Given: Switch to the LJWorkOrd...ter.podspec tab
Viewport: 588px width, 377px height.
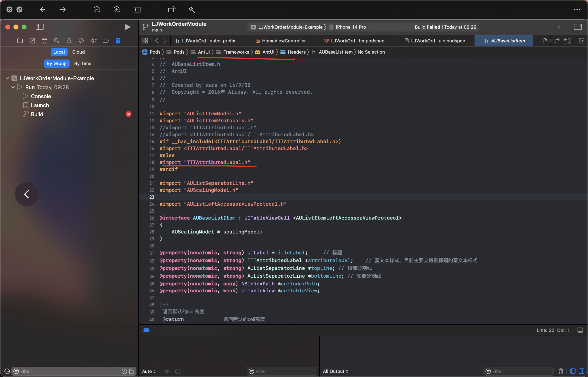Looking at the screenshot, I should (354, 41).
